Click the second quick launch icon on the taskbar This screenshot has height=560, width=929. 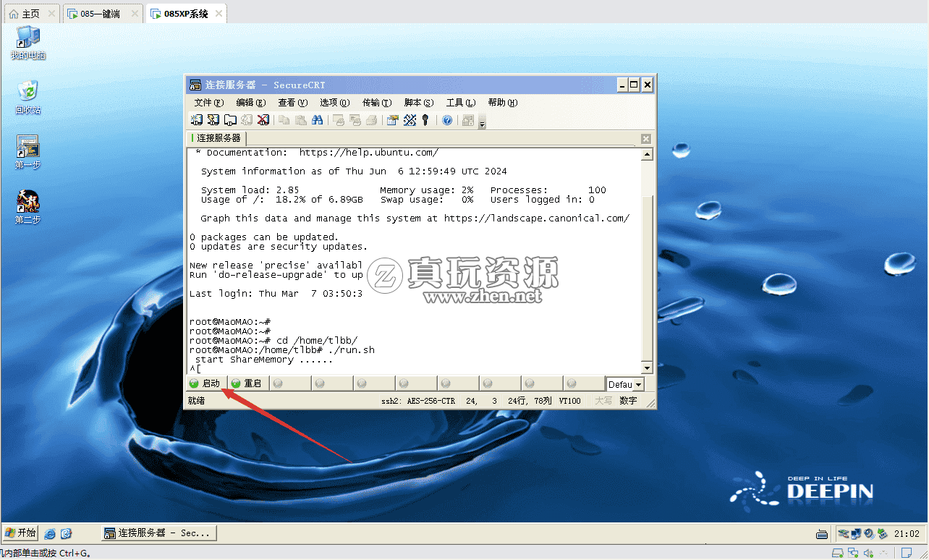click(x=67, y=534)
